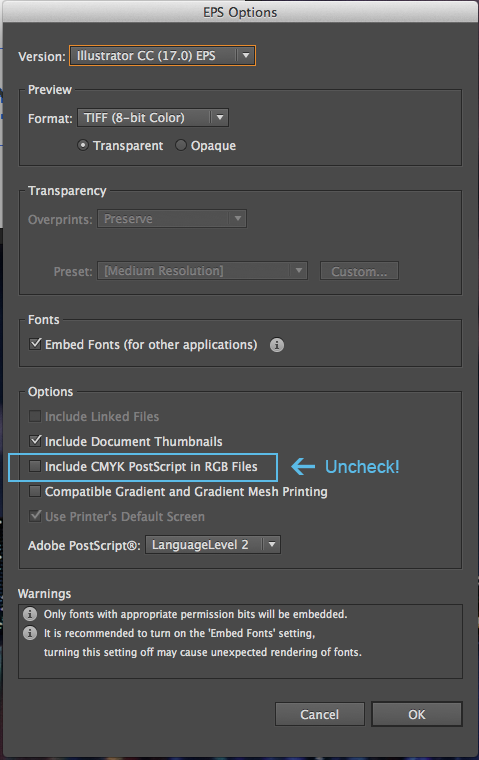The image size is (479, 760).
Task: Open the Overprints Preserve dropdown
Action: click(172, 219)
